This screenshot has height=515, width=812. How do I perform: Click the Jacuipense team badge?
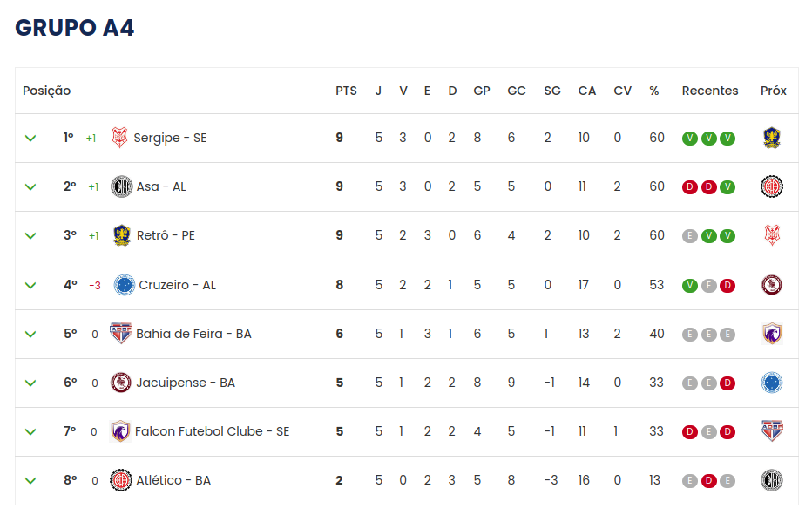click(120, 383)
